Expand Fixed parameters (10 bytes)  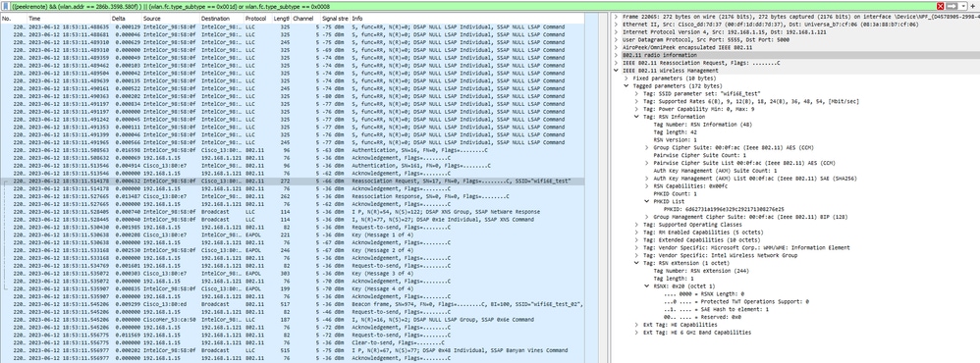pos(626,78)
